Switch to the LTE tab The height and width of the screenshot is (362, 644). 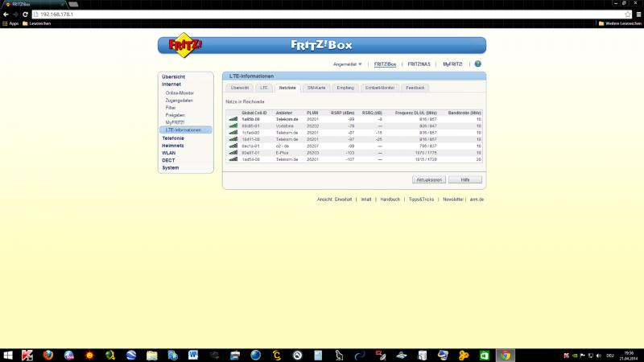(264, 88)
